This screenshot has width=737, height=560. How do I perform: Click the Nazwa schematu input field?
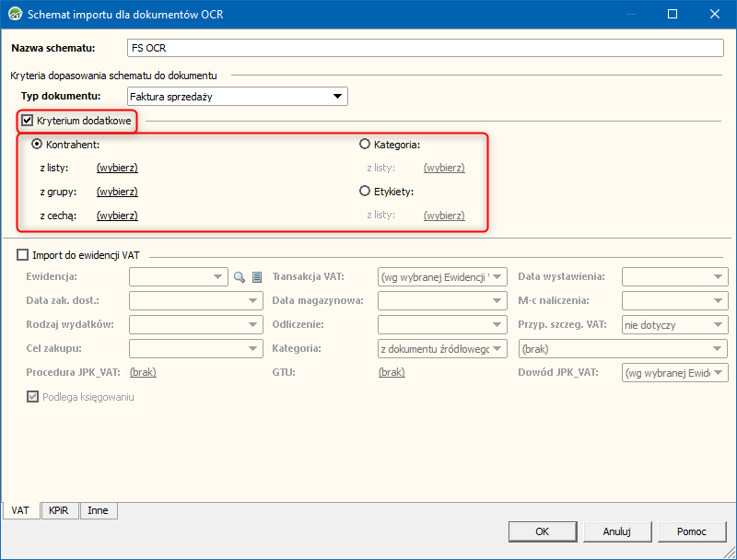tap(426, 48)
